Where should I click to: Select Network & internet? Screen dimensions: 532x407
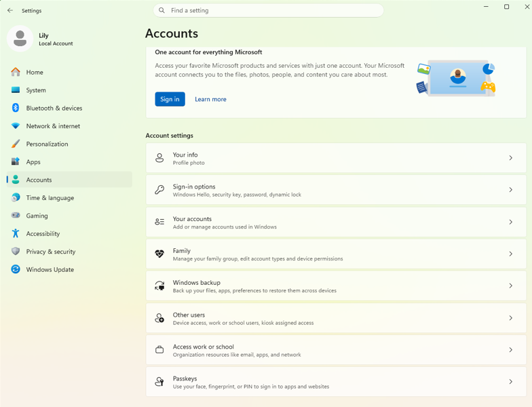coord(69,126)
